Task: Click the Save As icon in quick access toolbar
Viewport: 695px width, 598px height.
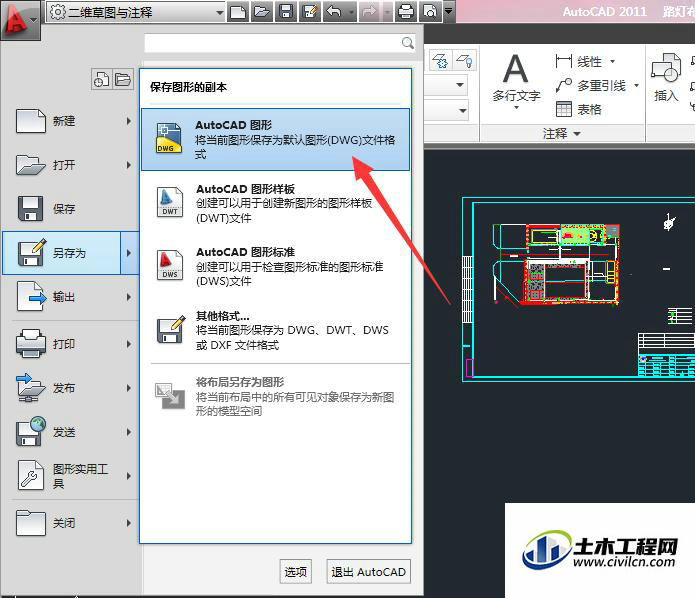Action: 310,12
